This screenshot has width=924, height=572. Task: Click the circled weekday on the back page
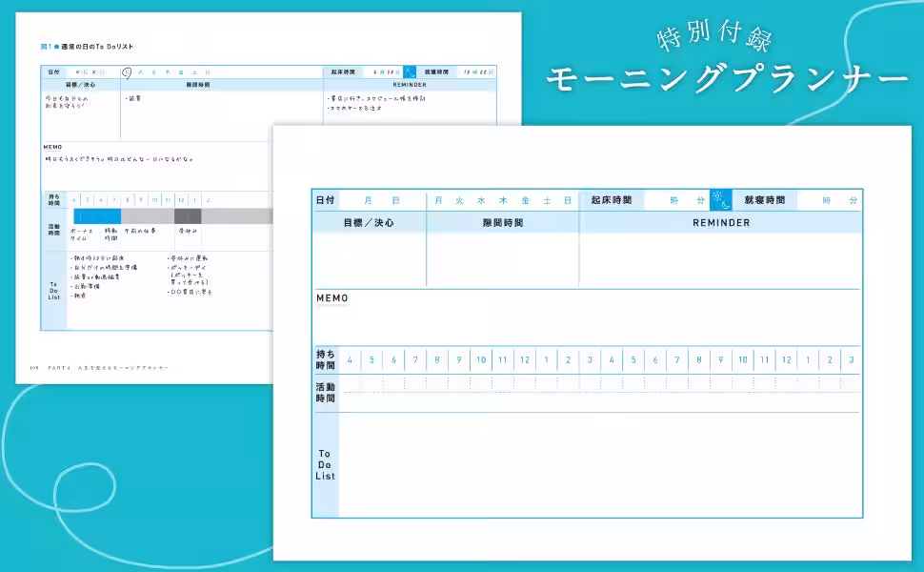tap(127, 72)
